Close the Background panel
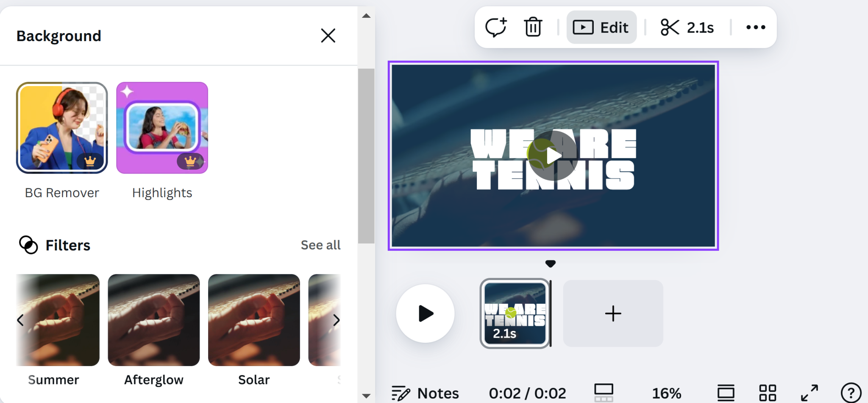The width and height of the screenshot is (868, 403). [x=328, y=36]
